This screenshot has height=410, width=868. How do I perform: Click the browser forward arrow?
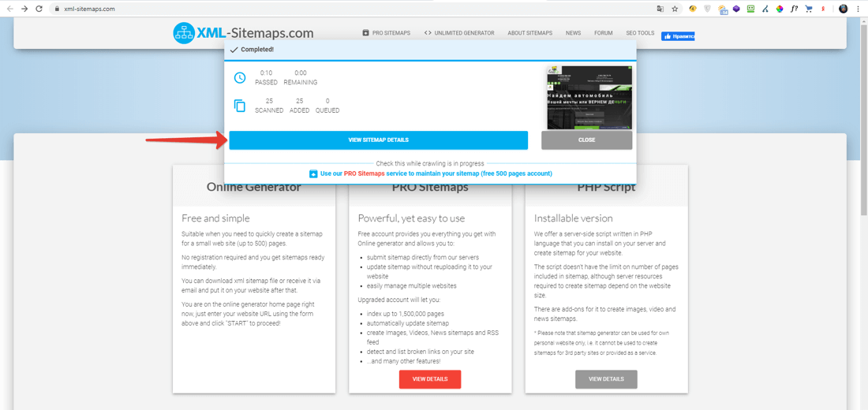(24, 9)
